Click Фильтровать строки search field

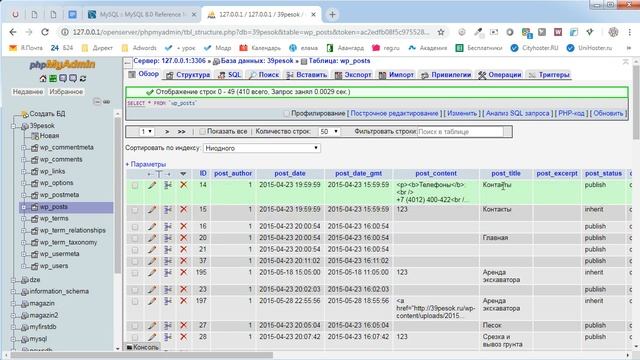[x=460, y=132]
